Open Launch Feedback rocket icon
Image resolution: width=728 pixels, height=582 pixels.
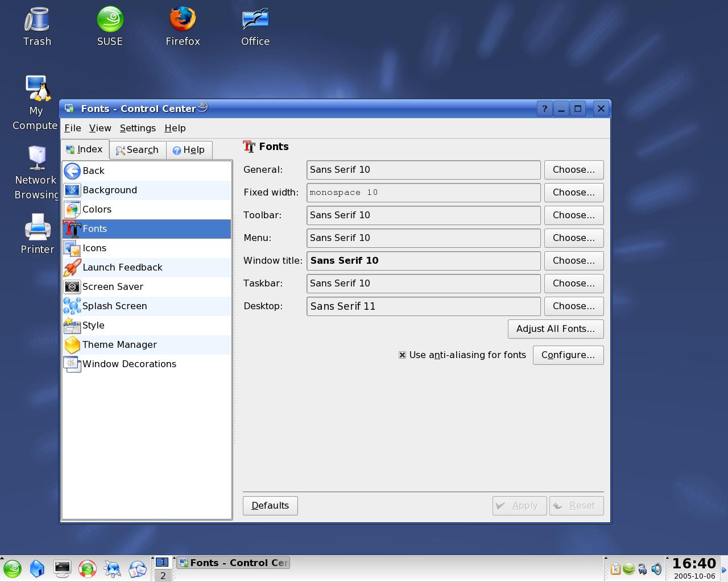tap(72, 267)
